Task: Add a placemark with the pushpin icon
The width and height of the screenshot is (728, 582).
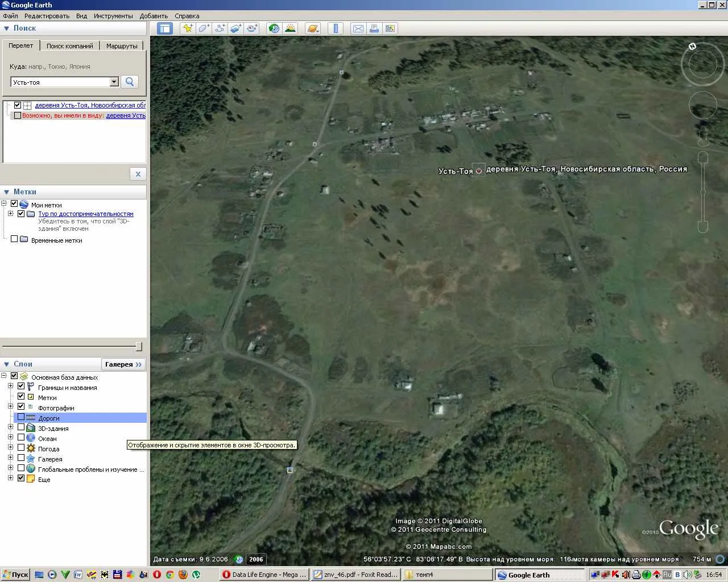Action: [x=188, y=28]
